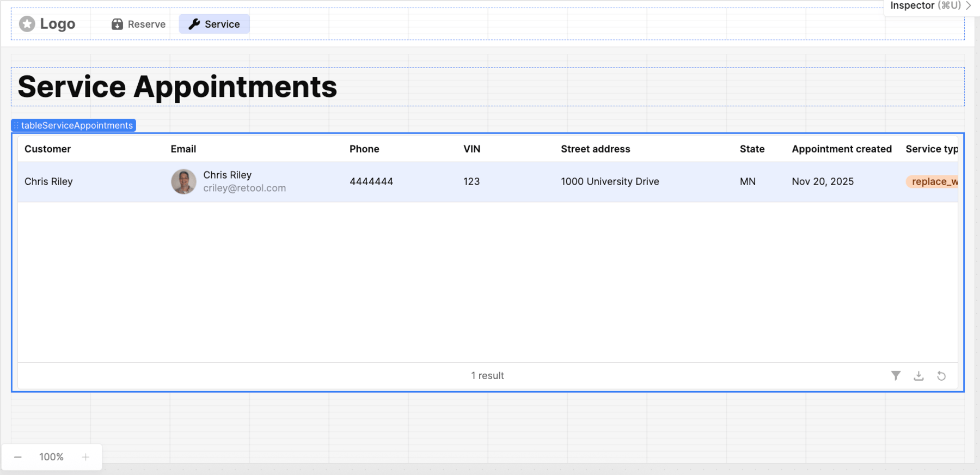Click the filter icon in table footer
980x475 pixels.
pos(896,375)
